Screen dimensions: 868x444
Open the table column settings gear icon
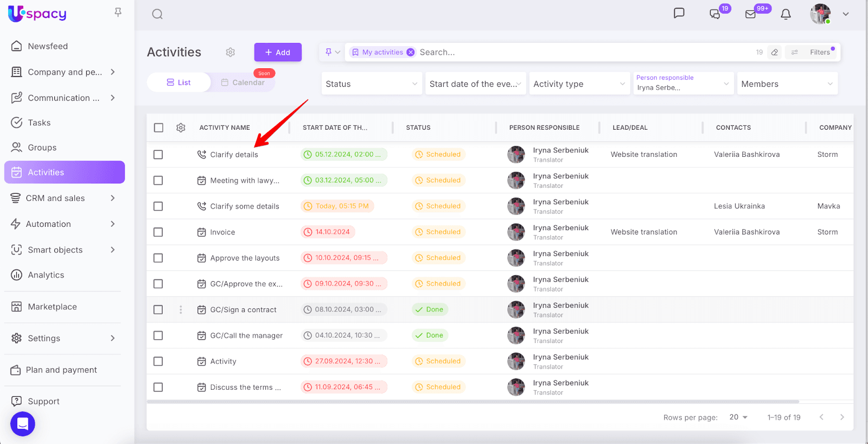[181, 128]
